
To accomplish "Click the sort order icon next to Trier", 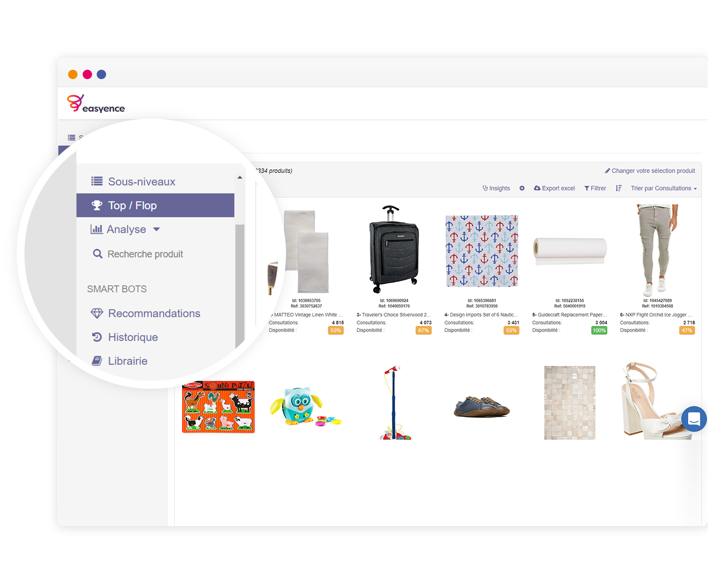I will [x=618, y=188].
